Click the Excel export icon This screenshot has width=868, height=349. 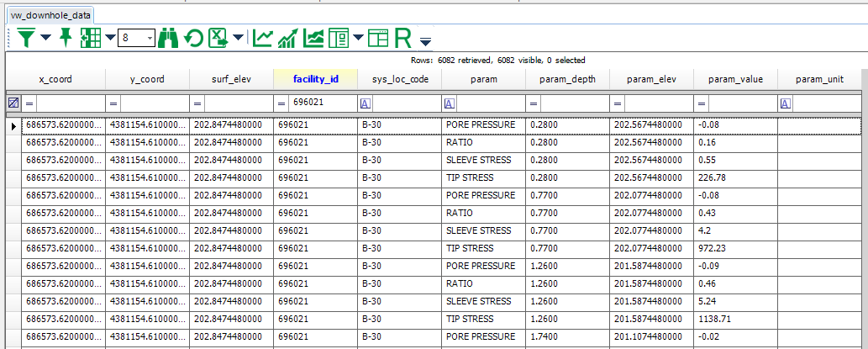218,37
